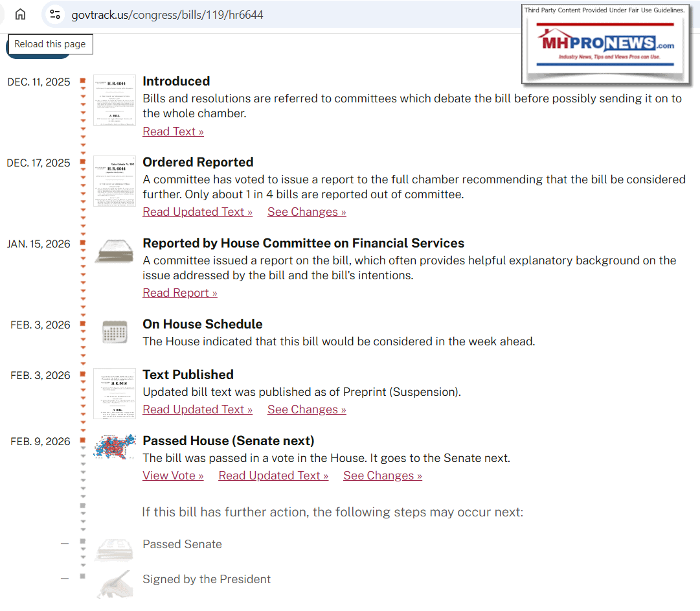Open the Introduced bill text thumbnail

click(115, 100)
